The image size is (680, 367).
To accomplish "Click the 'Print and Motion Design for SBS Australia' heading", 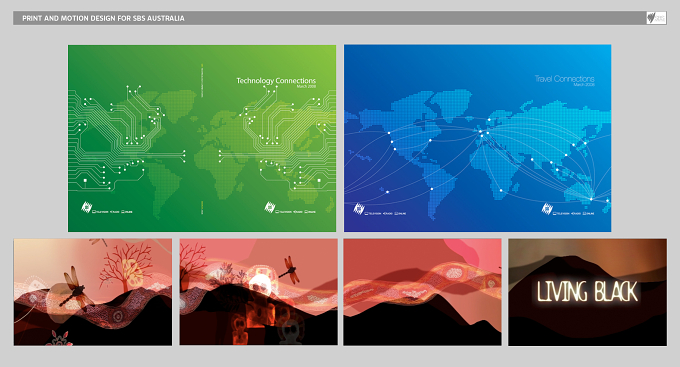I will coord(103,18).
